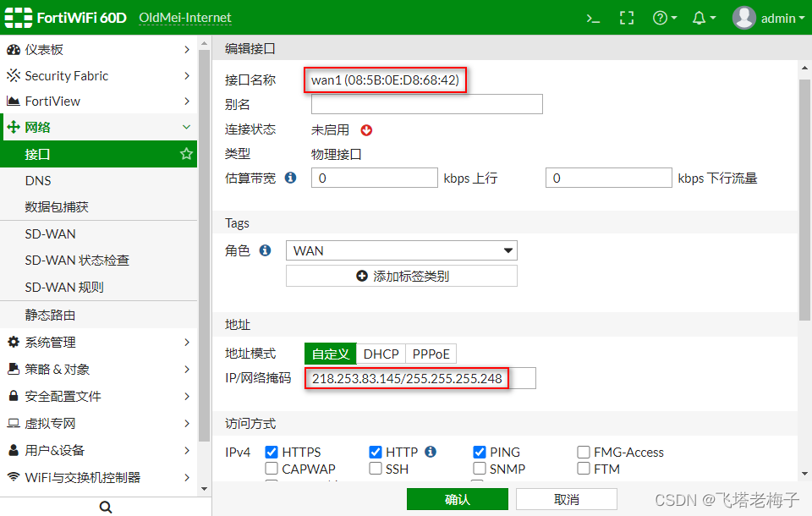Click the 确认 confirm button

[458, 499]
